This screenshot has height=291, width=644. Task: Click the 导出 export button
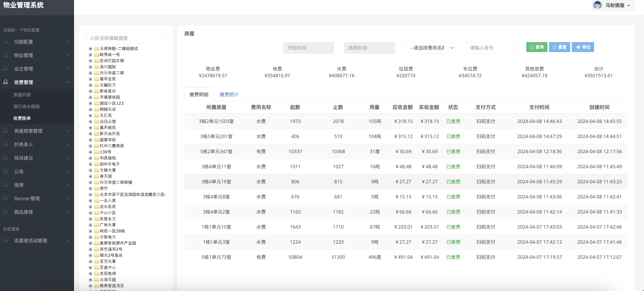(x=583, y=47)
